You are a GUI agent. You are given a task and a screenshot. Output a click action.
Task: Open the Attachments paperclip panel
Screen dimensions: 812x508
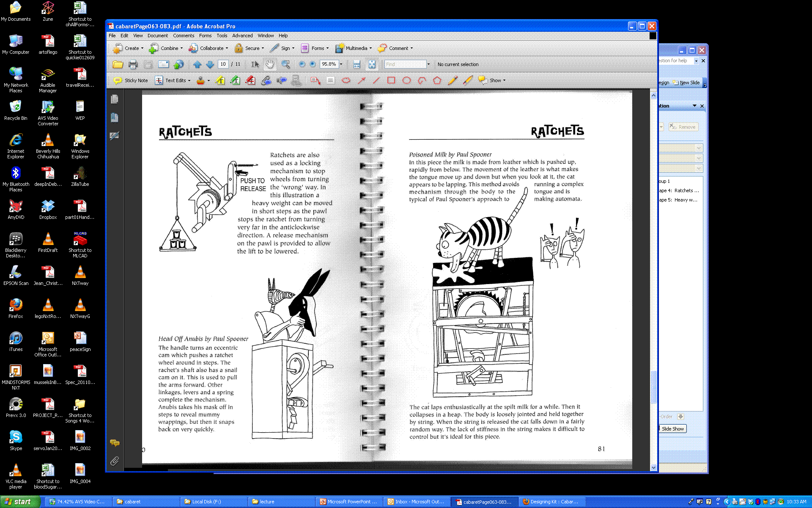point(115,461)
